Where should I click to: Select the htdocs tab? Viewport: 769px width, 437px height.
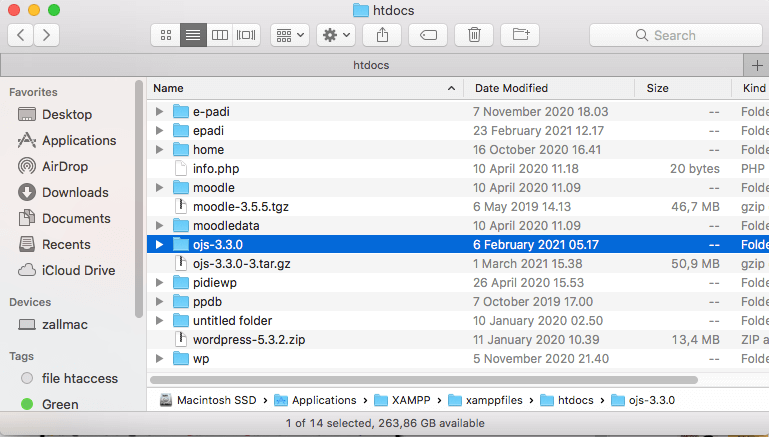click(x=371, y=65)
